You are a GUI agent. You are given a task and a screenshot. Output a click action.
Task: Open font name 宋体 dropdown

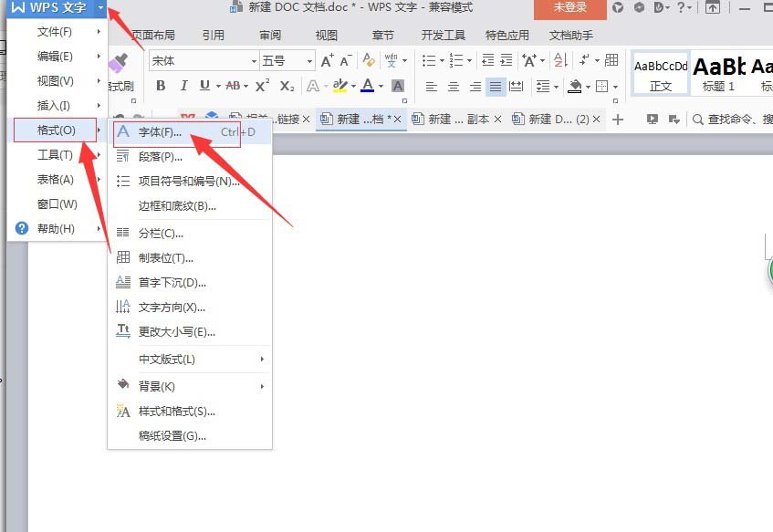click(x=254, y=61)
